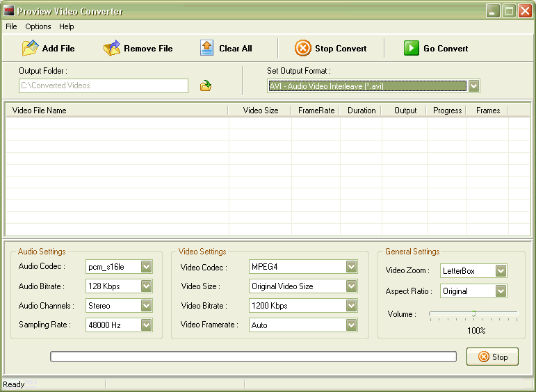Screen dimensions: 536x392
Task: Open the File menu
Action: point(11,26)
